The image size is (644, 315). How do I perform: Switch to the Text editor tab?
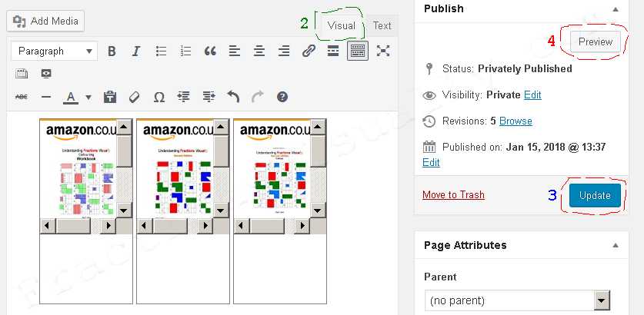click(382, 26)
